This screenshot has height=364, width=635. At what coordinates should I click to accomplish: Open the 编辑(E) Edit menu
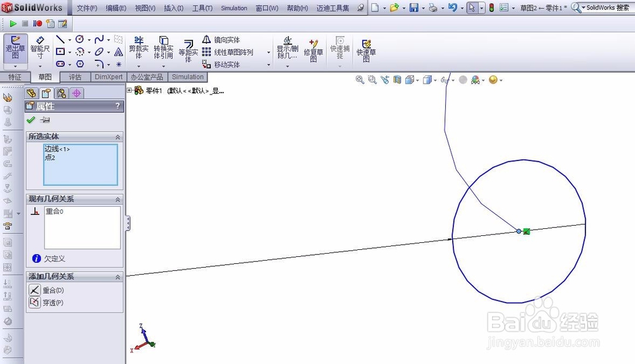[116, 8]
